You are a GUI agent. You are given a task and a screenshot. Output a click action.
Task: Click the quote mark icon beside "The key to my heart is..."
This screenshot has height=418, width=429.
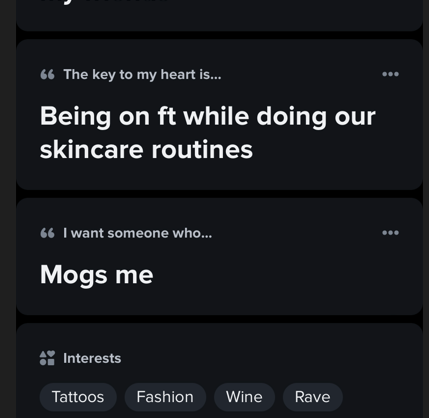click(47, 74)
